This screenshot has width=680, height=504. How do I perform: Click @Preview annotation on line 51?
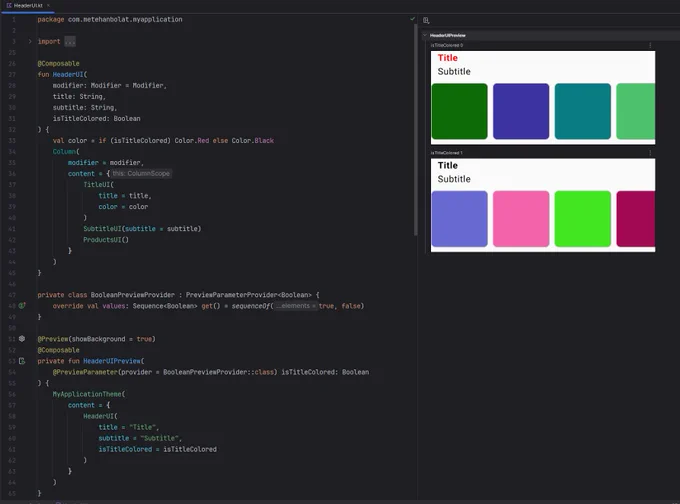click(52, 339)
